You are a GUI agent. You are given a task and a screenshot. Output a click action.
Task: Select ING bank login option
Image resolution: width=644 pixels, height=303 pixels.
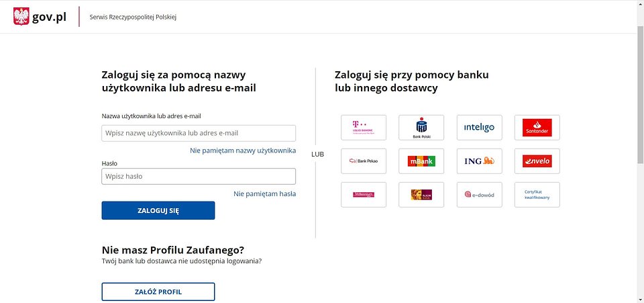(x=479, y=161)
